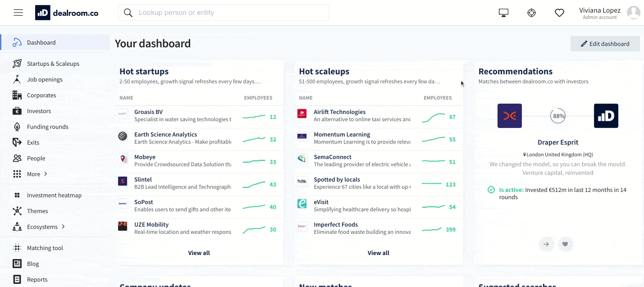Click the Dashboard sidebar icon

pyautogui.click(x=17, y=42)
